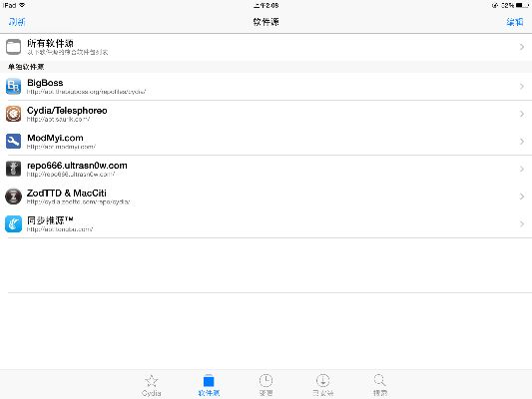
Task: Tap the Cydia/Telesphoreo source icon
Action: click(13, 114)
